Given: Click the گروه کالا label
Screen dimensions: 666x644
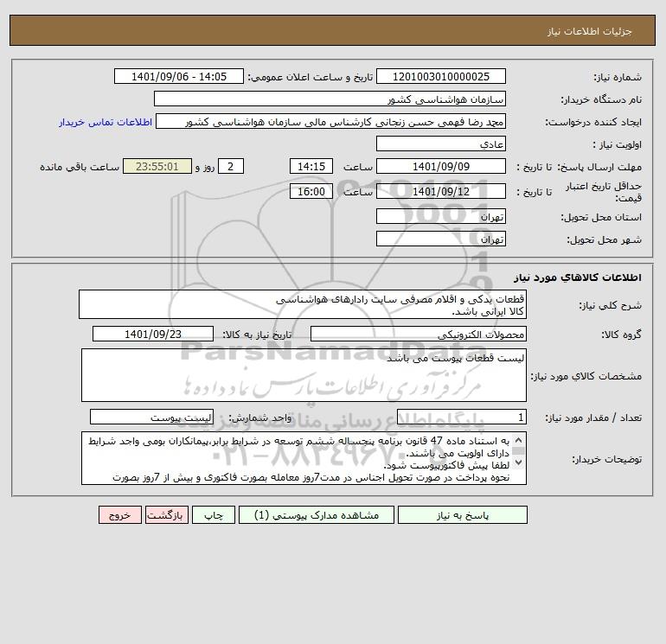Looking at the screenshot, I should pyautogui.click(x=621, y=335).
